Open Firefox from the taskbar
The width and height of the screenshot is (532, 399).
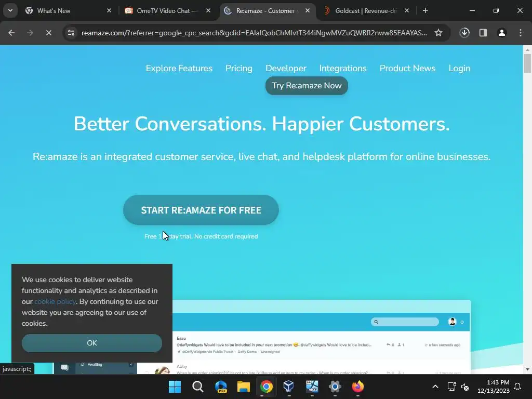point(357,387)
